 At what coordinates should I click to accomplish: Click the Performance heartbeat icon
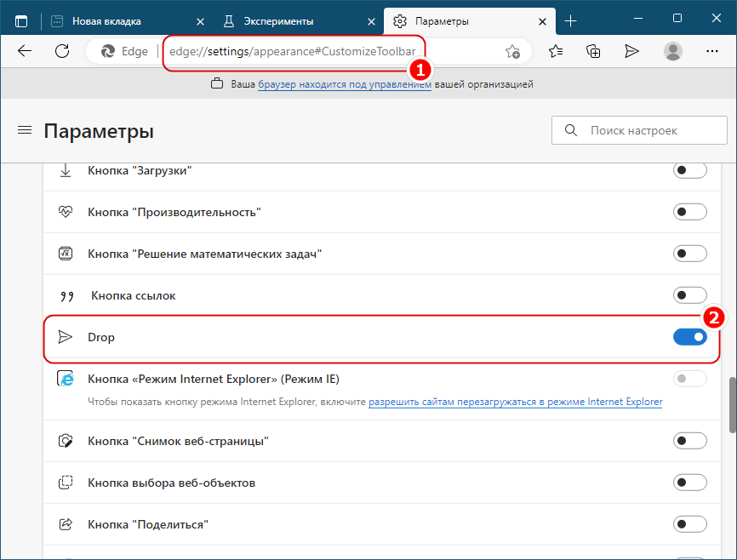pyautogui.click(x=66, y=212)
